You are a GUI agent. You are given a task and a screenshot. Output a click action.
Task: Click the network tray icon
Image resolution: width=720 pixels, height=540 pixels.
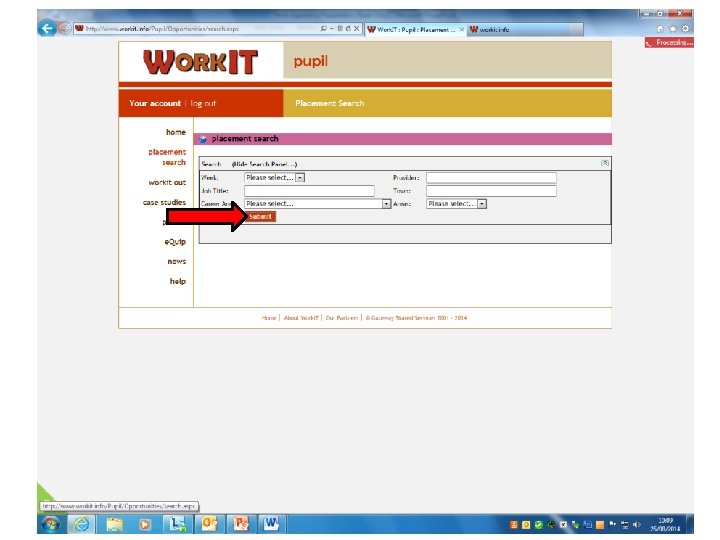pos(625,524)
